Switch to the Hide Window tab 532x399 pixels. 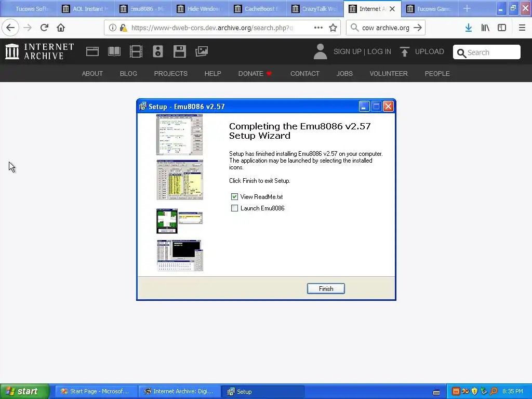(x=200, y=9)
